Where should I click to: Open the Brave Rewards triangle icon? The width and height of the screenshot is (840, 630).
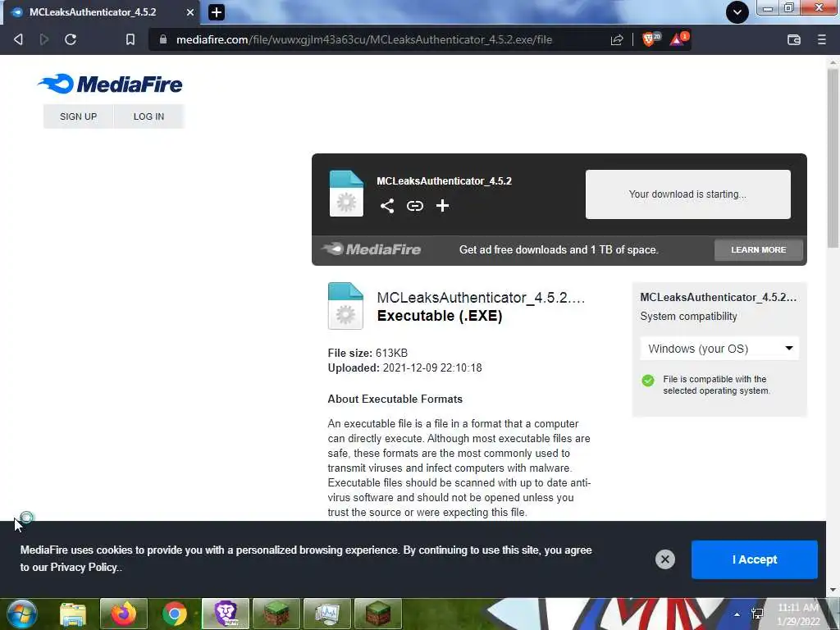[678, 39]
